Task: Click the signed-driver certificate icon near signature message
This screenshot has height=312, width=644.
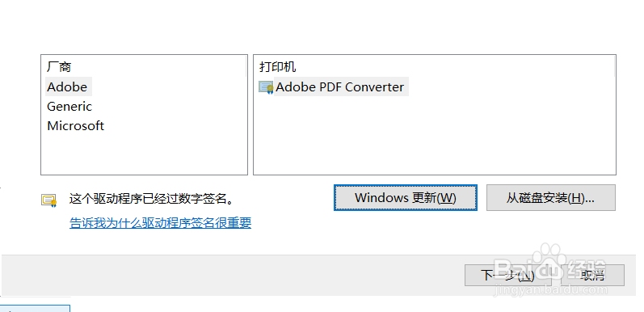Action: pyautogui.click(x=48, y=200)
